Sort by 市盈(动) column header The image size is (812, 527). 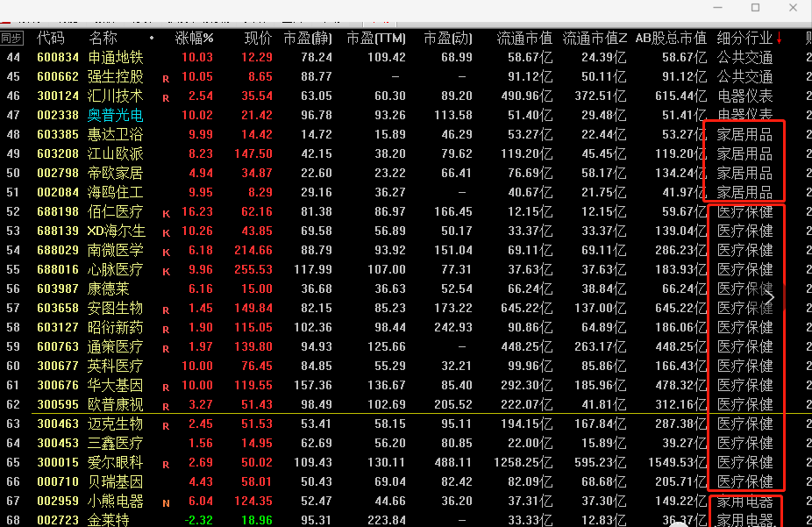coord(448,38)
